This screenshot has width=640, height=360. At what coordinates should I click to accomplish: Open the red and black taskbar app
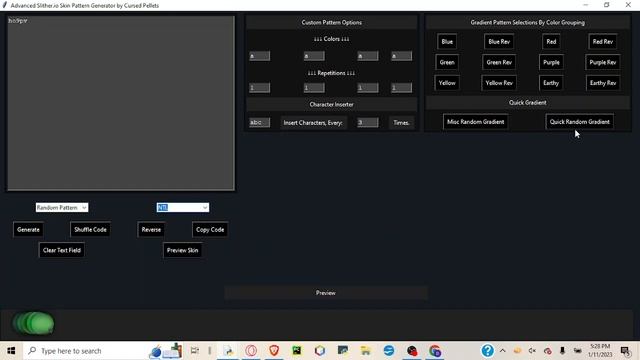[412, 351]
